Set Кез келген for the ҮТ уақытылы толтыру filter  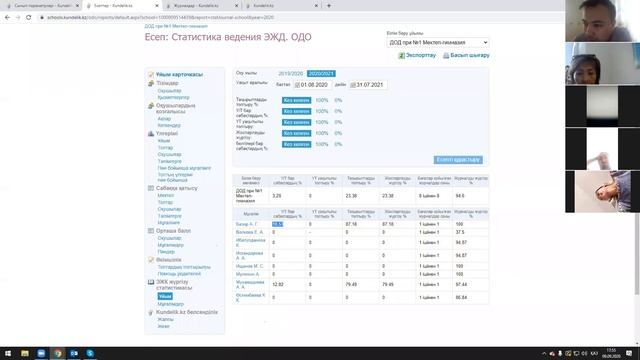point(296,122)
